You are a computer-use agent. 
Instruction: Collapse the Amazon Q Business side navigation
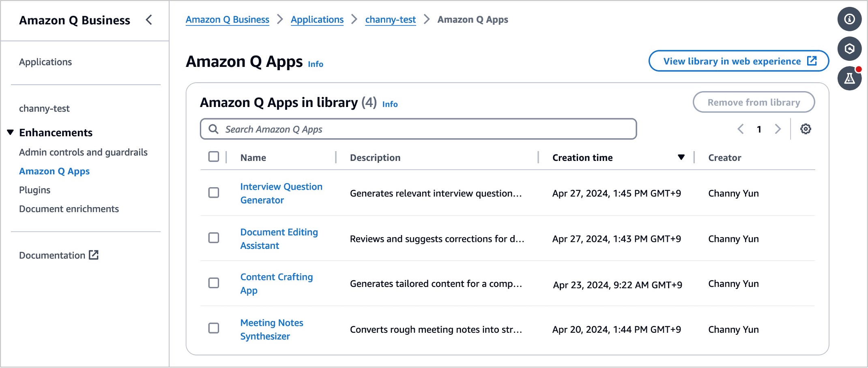pyautogui.click(x=149, y=20)
